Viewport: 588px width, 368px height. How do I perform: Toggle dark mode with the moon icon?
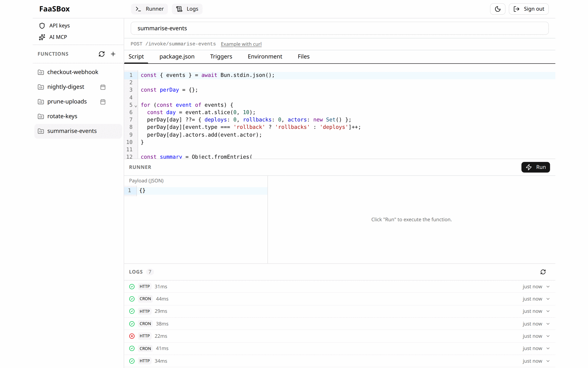point(497,9)
